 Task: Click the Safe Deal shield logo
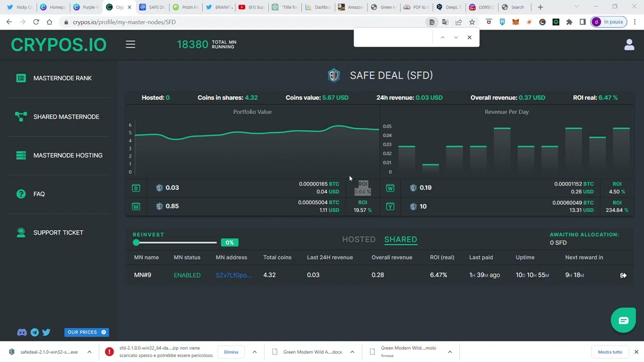(x=334, y=75)
